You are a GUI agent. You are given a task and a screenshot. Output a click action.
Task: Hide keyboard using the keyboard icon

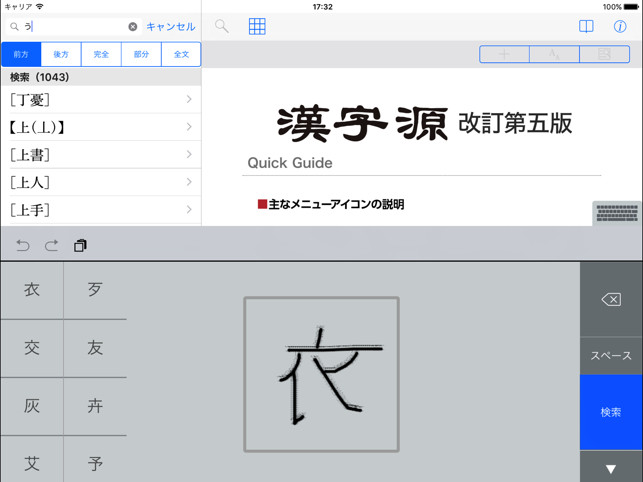pos(617,213)
